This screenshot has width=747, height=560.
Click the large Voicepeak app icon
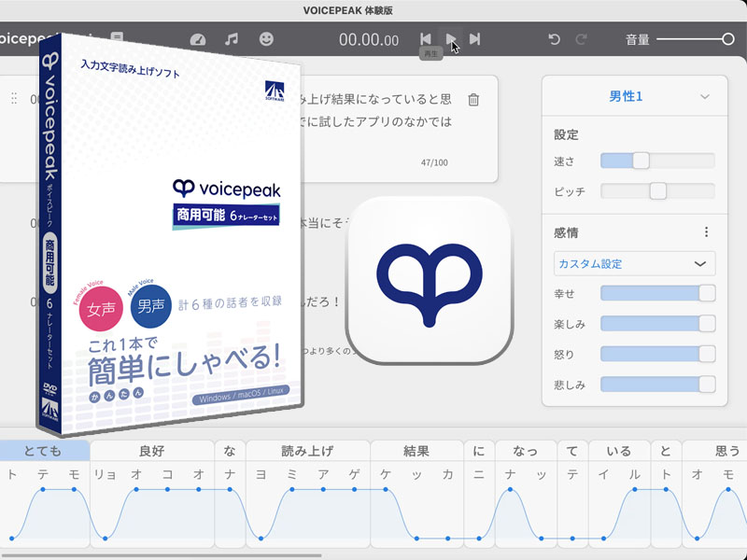[430, 281]
